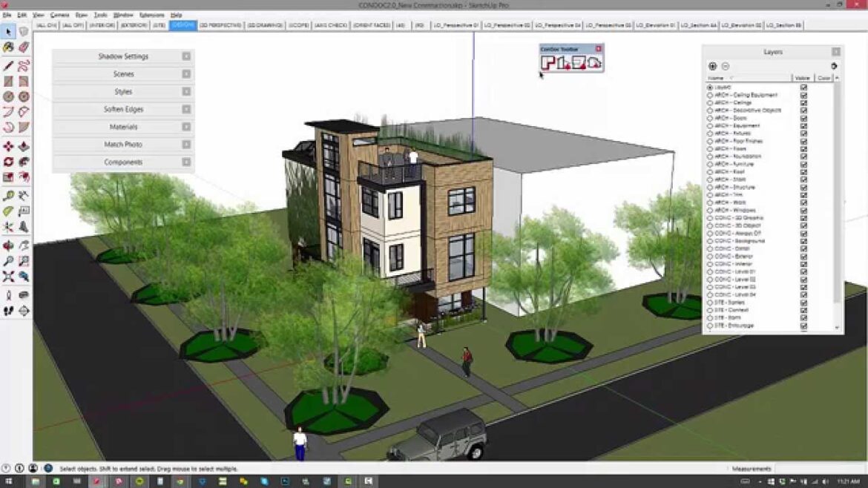Expand the Shadow Settings panel

pos(122,56)
